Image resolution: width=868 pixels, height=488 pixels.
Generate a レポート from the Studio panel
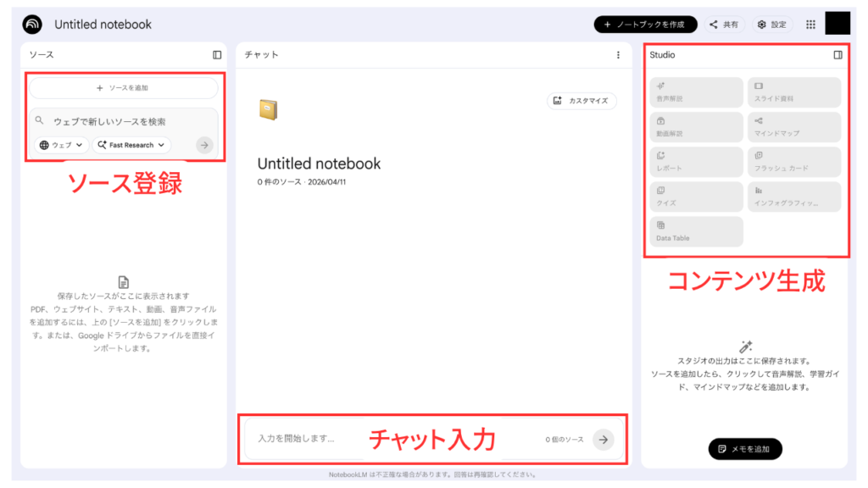click(697, 162)
